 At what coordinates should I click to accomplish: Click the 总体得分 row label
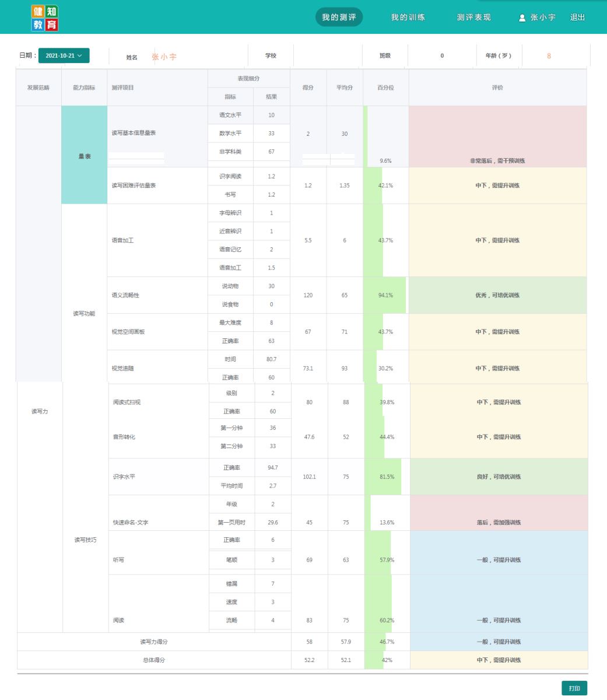[154, 660]
